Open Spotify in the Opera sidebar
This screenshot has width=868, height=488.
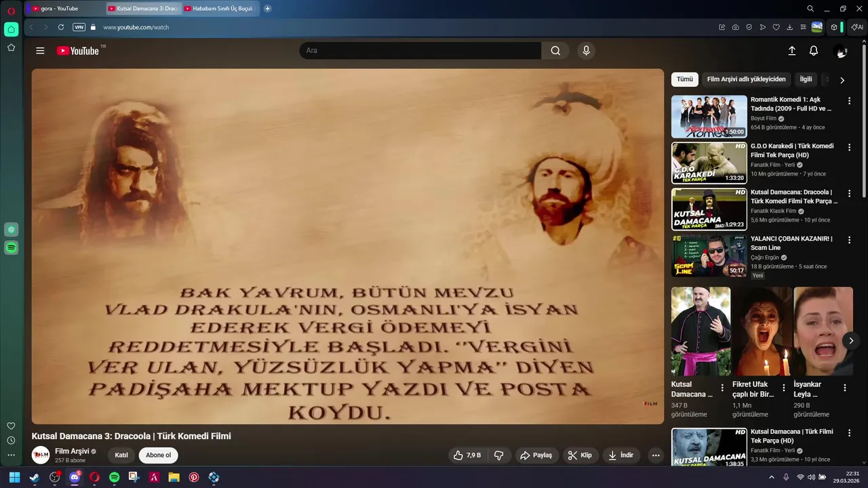click(x=11, y=248)
